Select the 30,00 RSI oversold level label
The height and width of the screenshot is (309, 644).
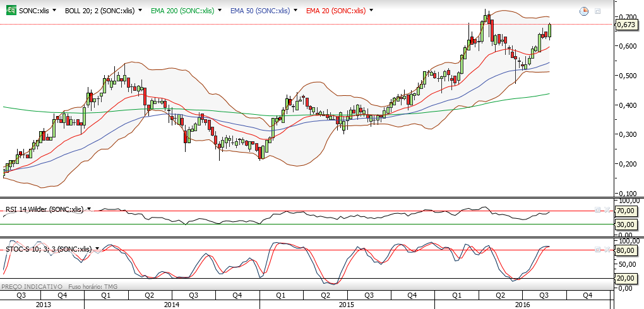coord(626,224)
